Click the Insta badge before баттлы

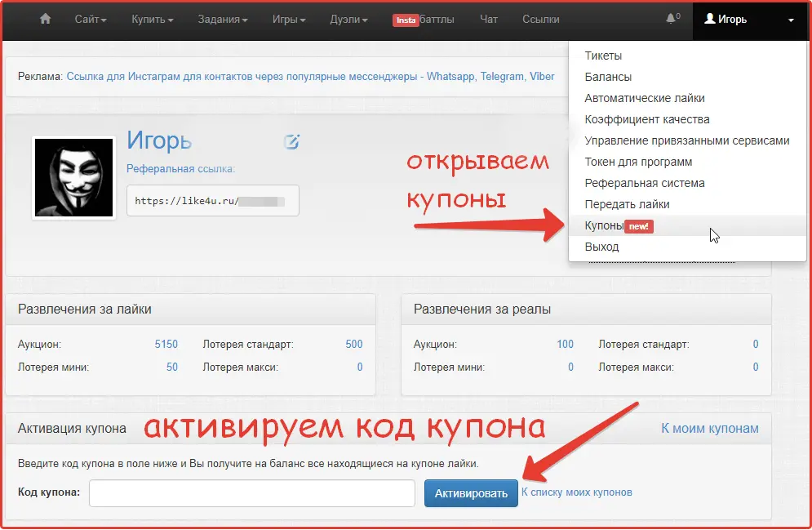(x=406, y=20)
